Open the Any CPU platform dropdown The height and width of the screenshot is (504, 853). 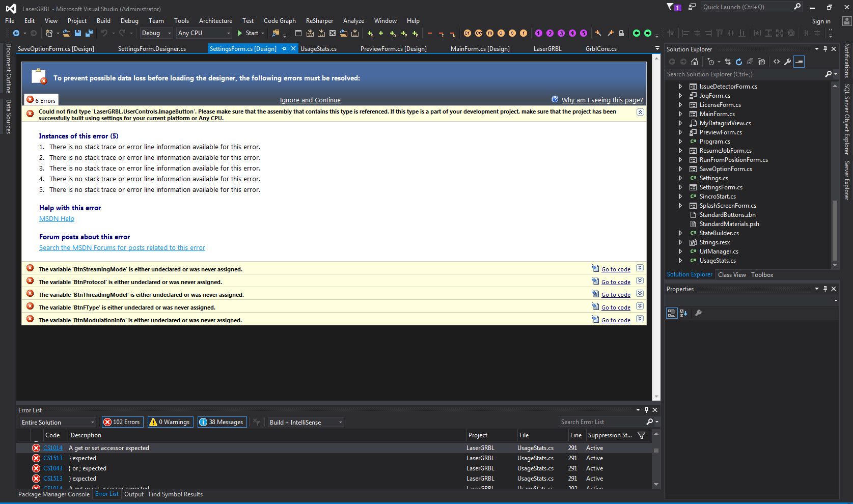pyautogui.click(x=204, y=33)
